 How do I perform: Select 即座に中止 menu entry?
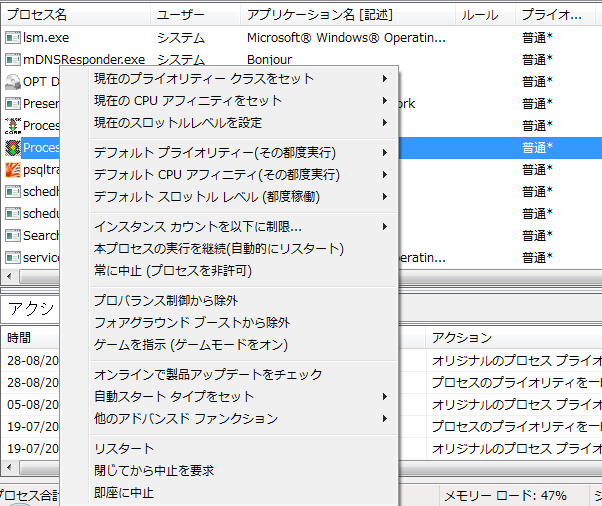pos(124,492)
